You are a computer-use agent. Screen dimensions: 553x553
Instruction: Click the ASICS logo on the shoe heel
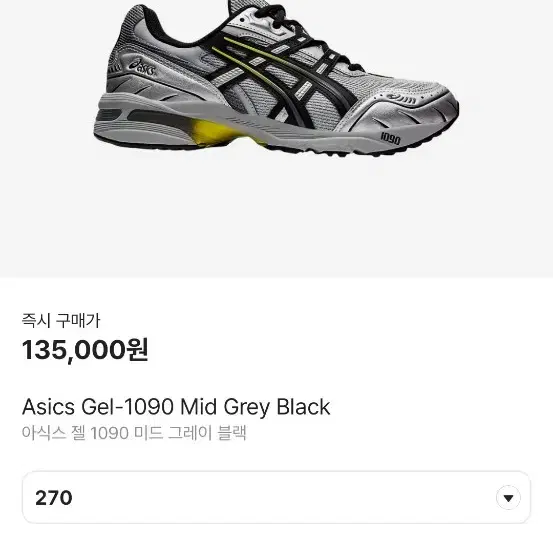coord(142,67)
